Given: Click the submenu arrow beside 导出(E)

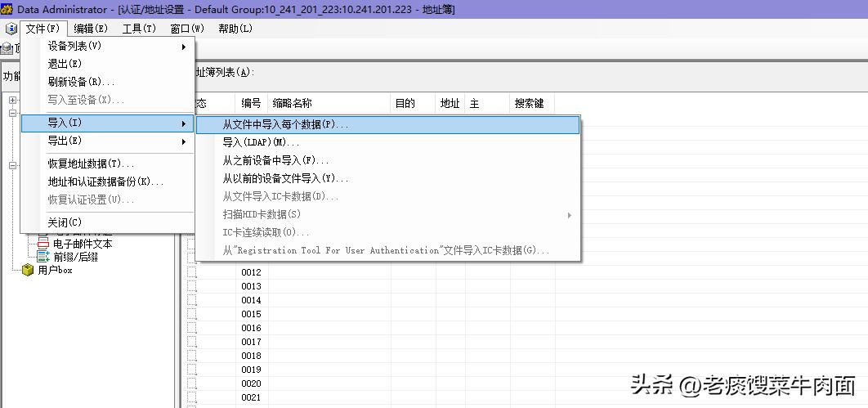Looking at the screenshot, I should pyautogui.click(x=183, y=141).
